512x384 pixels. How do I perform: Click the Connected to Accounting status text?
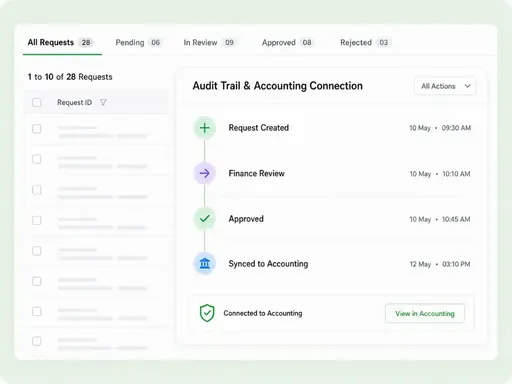263,313
